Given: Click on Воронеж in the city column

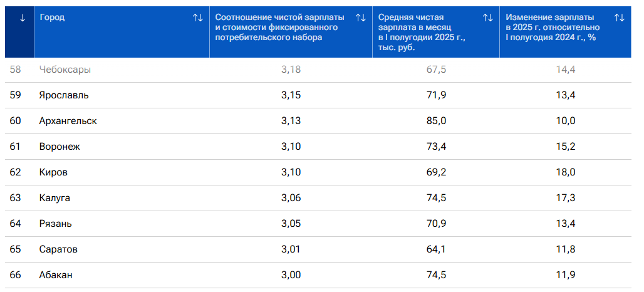Looking at the screenshot, I should coord(60,147).
